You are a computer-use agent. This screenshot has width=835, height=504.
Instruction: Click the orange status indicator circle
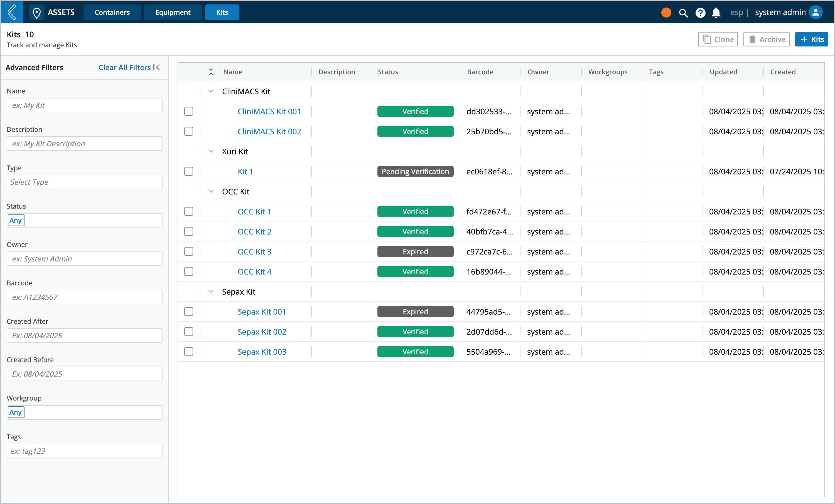666,13
